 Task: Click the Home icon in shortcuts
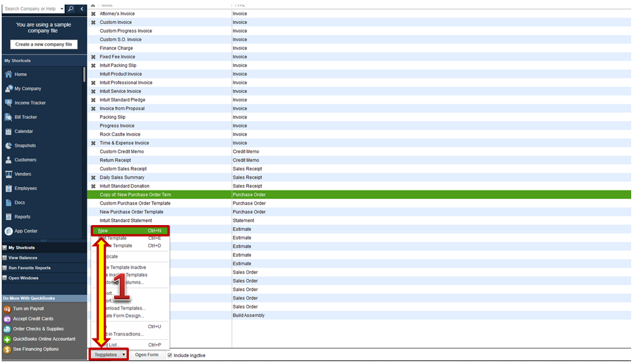pos(9,74)
